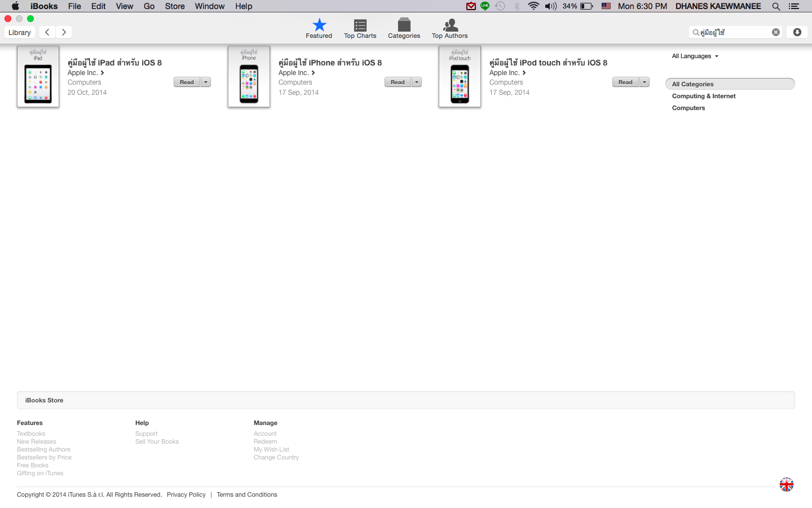
Task: Expand the All Languages dropdown
Action: tap(695, 56)
